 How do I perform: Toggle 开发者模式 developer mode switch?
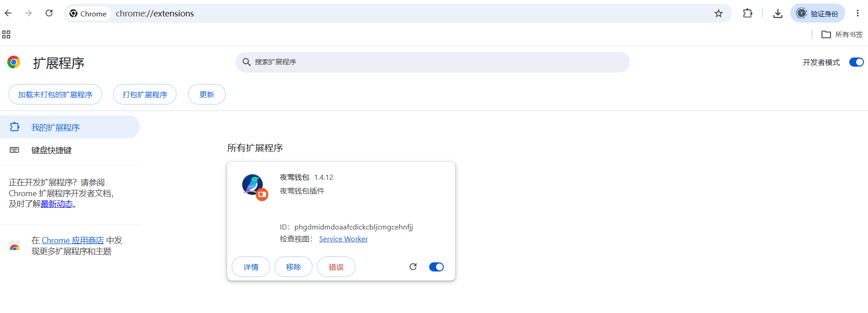856,62
